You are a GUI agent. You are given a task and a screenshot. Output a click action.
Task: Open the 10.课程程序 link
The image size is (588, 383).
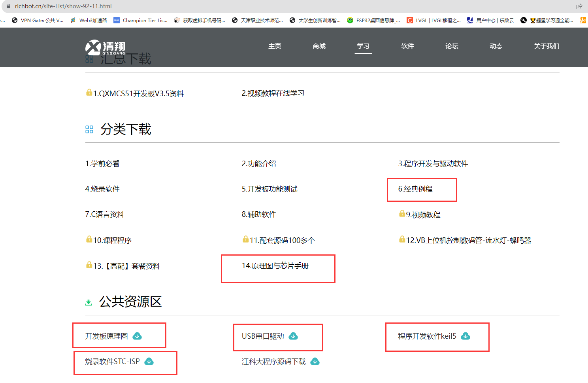tap(112, 241)
